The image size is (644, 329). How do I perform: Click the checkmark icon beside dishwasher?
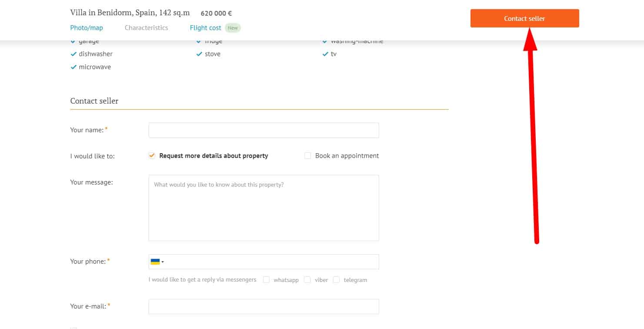pyautogui.click(x=73, y=54)
